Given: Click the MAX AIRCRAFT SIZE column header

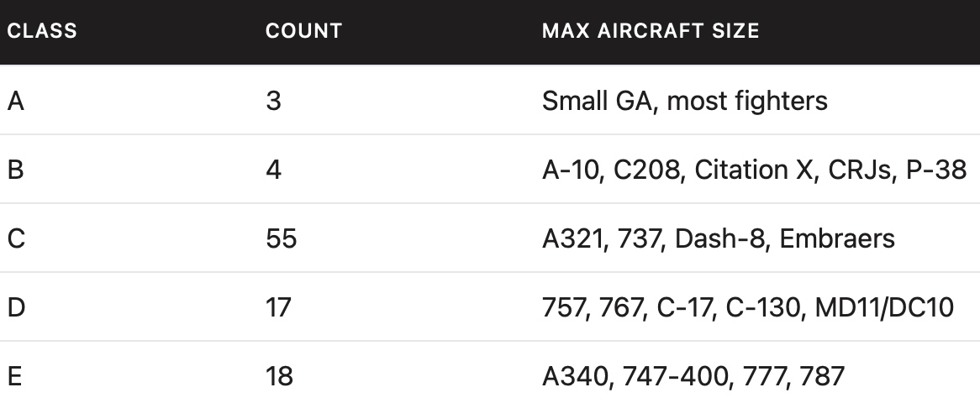Looking at the screenshot, I should tap(651, 32).
